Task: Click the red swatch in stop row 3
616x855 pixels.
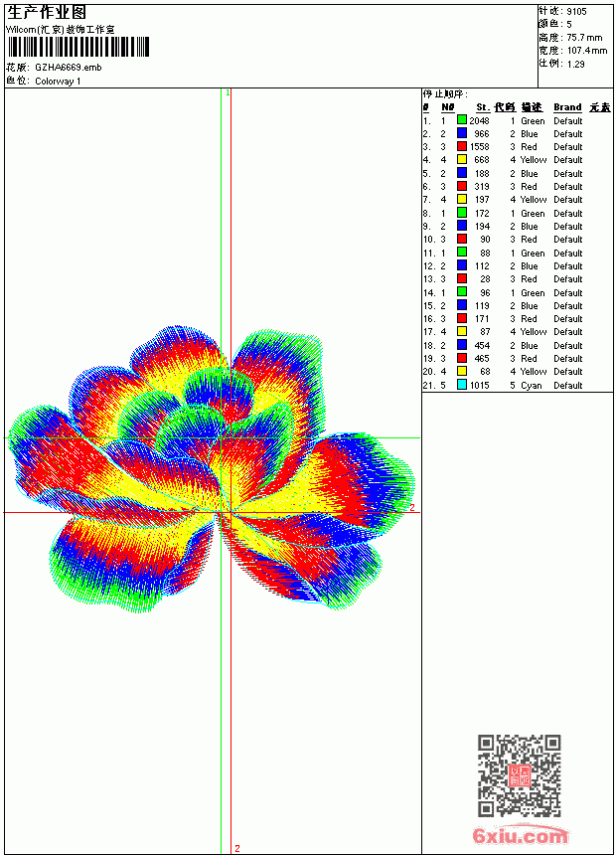Action: [462, 146]
